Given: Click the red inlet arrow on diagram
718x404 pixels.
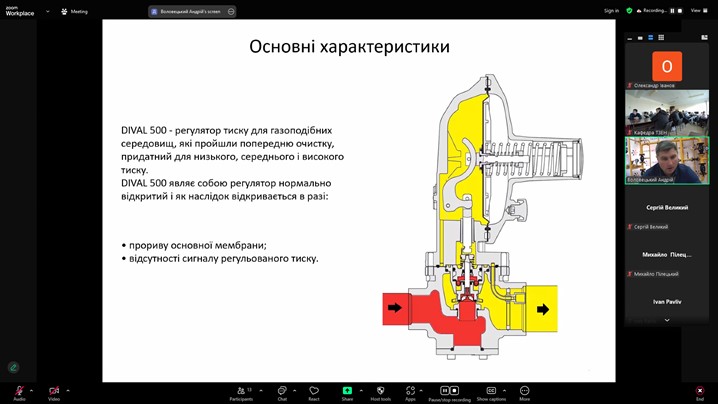Looking at the screenshot, I should [x=394, y=308].
